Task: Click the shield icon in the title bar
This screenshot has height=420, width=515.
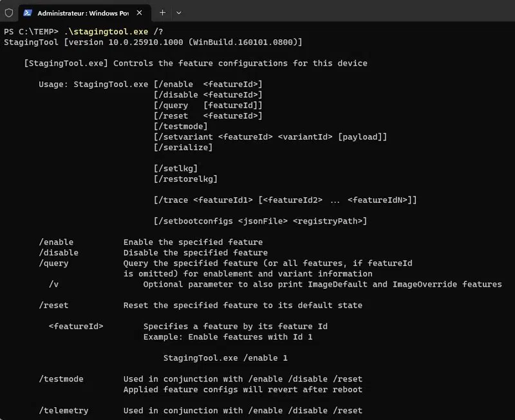Action: pyautogui.click(x=8, y=12)
